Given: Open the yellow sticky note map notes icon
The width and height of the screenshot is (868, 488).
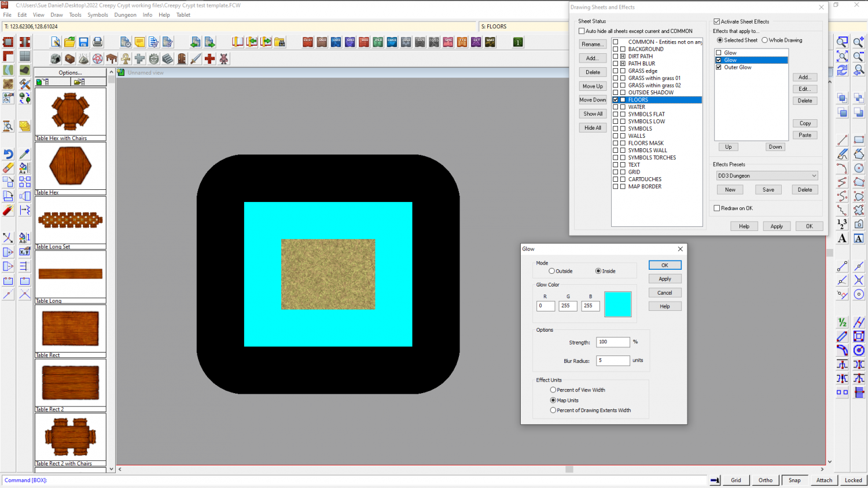Looking at the screenshot, I should click(139, 42).
